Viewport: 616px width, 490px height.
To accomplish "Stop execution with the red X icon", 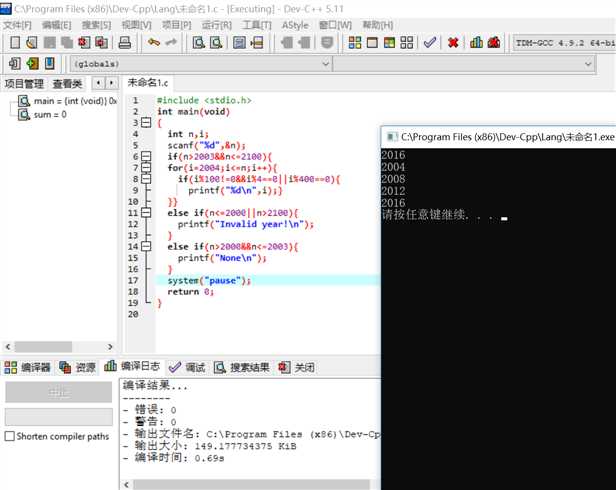I will (453, 42).
